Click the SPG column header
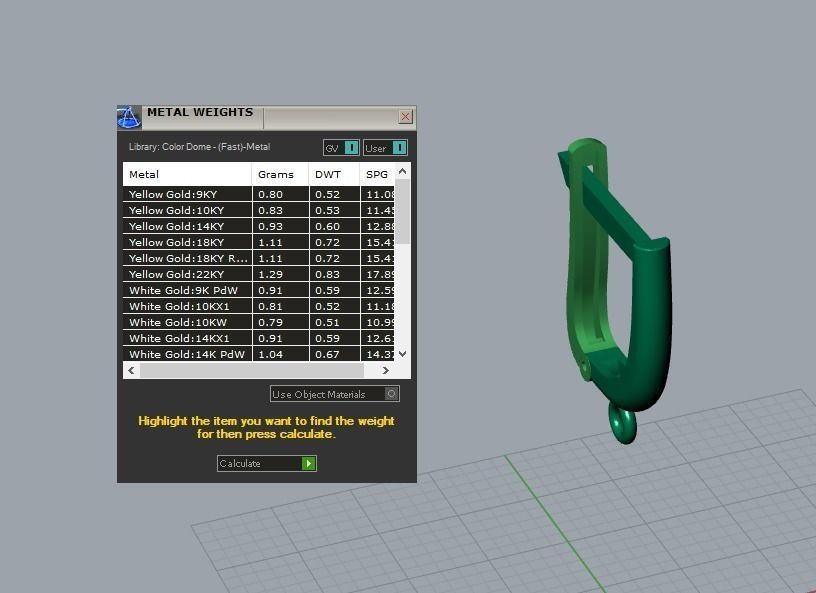 pos(377,174)
